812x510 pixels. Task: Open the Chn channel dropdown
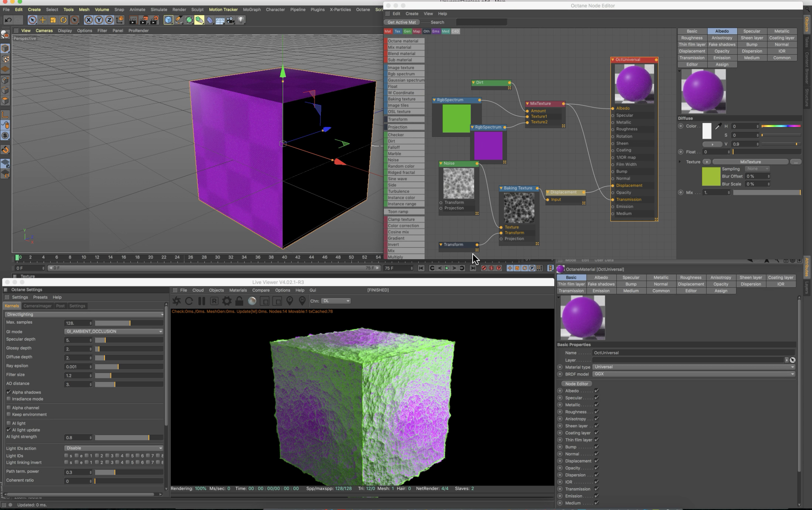point(336,301)
